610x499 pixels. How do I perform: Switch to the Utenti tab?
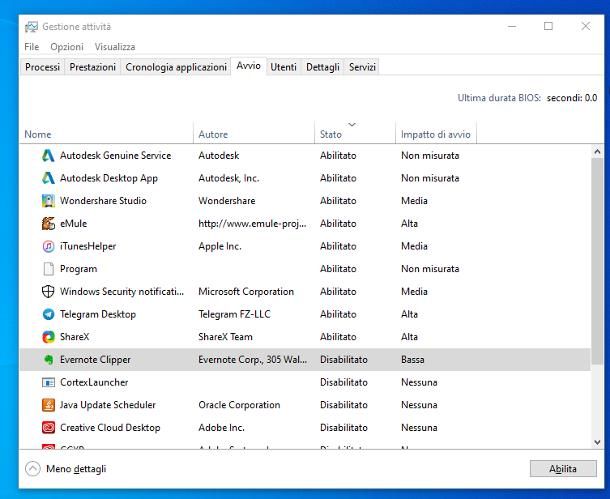283,67
